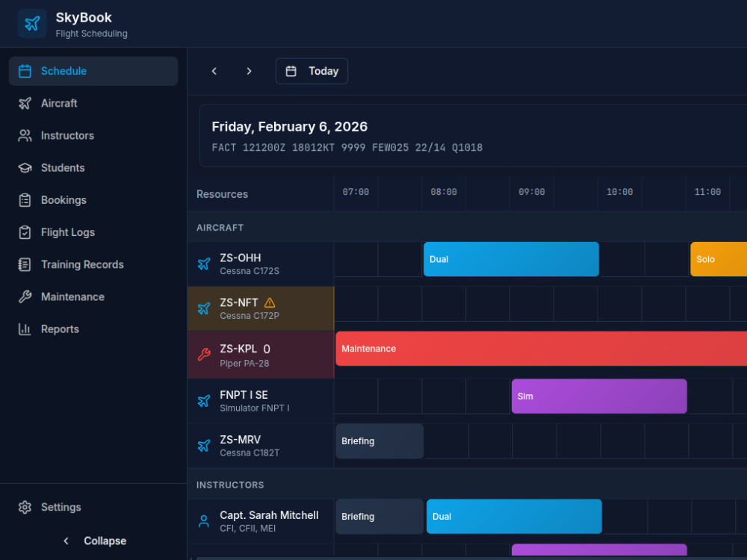Click the 10:00 time column header

619,192
